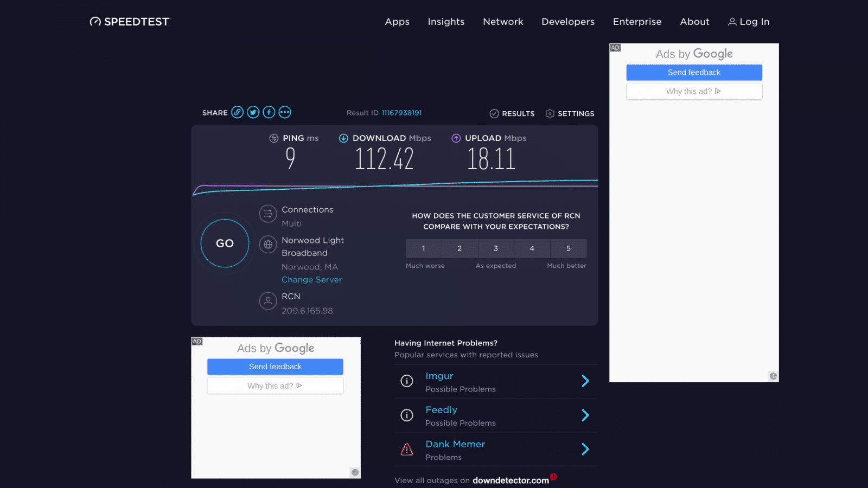
Task: Rate RCN customer service 2
Action: coord(459,248)
